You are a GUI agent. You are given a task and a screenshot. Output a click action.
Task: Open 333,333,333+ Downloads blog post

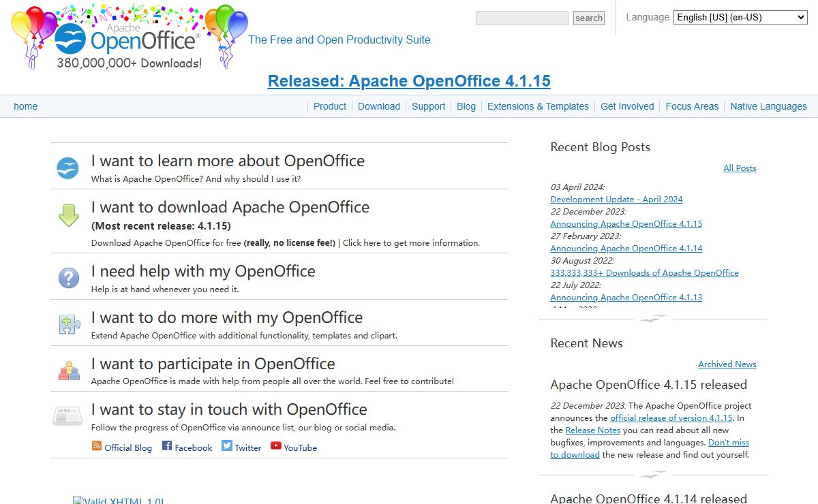(644, 273)
